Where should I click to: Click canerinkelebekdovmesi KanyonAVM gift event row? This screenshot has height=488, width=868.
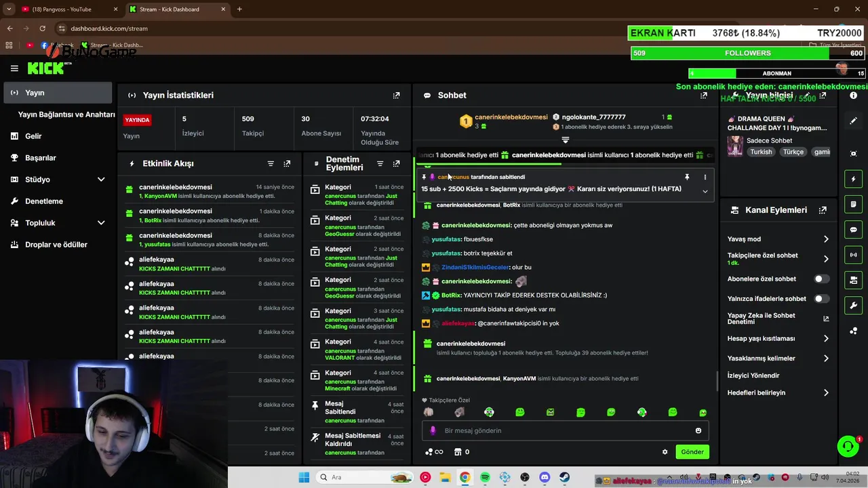[210, 191]
